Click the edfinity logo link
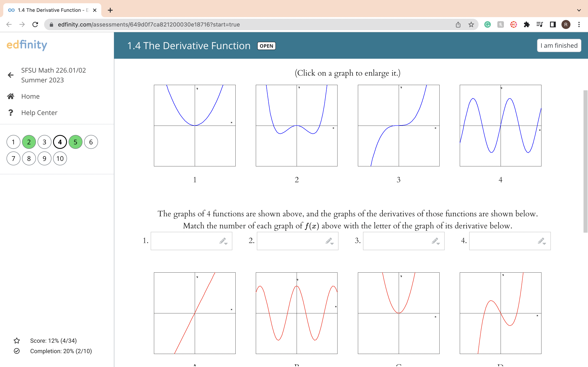The height and width of the screenshot is (367, 588). (27, 45)
